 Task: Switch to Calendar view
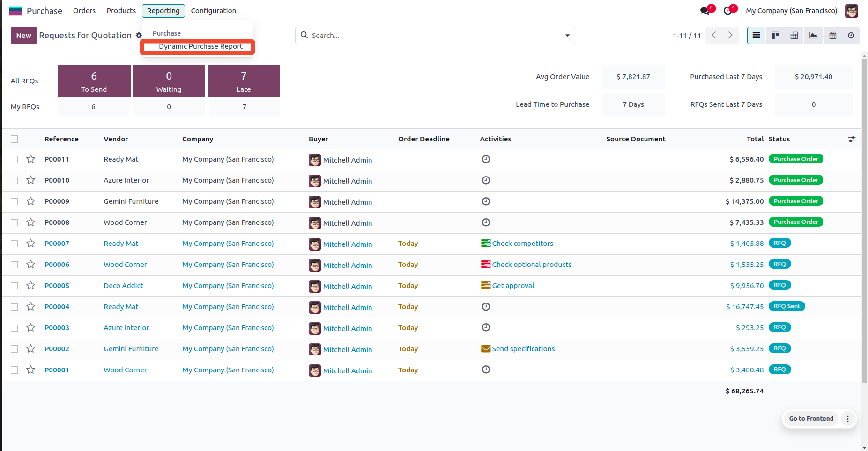pos(832,36)
